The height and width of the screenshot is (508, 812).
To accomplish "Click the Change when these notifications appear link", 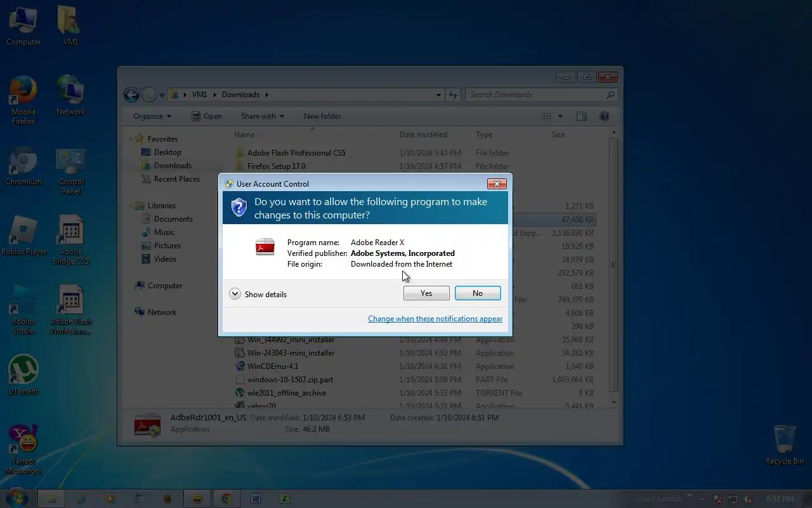I will (435, 319).
